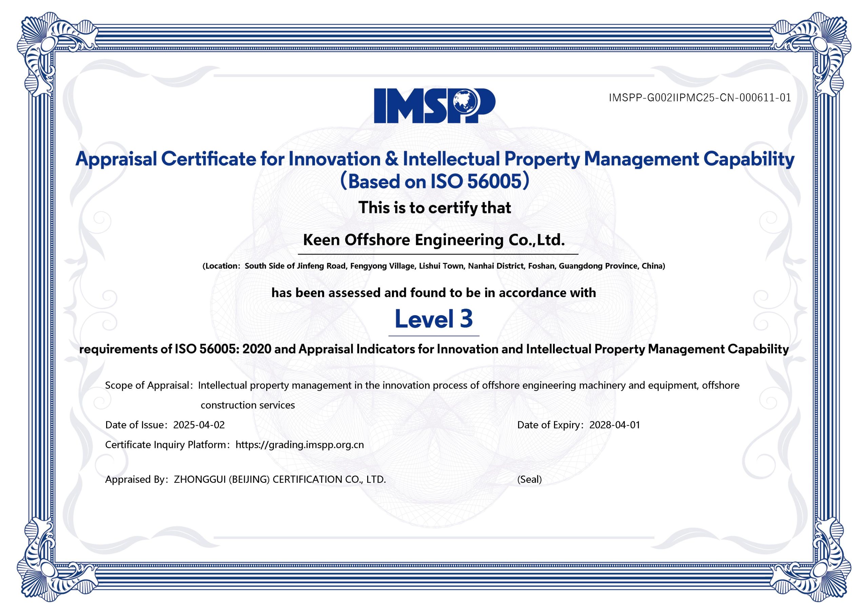This screenshot has height=614, width=868.
Task: Click the Location address line
Action: click(x=434, y=266)
